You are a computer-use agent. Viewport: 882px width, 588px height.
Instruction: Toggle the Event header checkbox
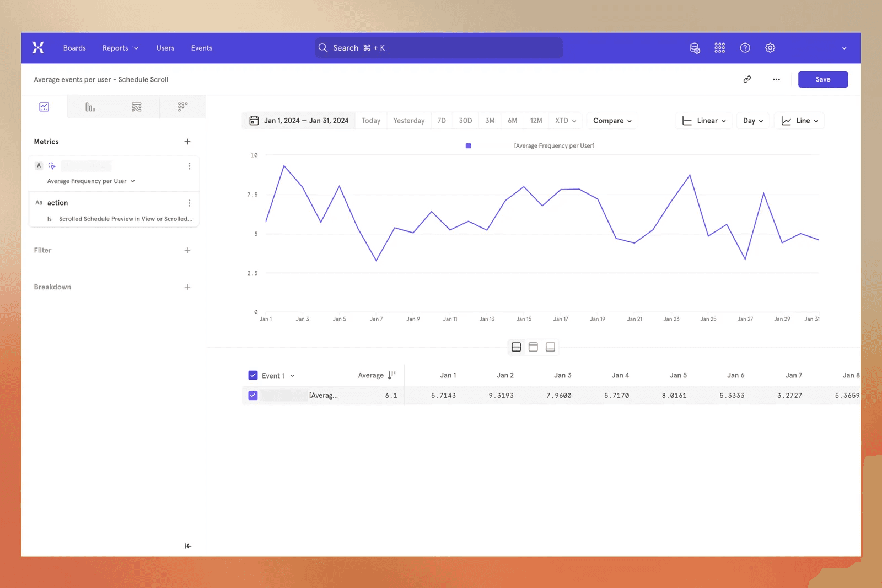coord(253,375)
